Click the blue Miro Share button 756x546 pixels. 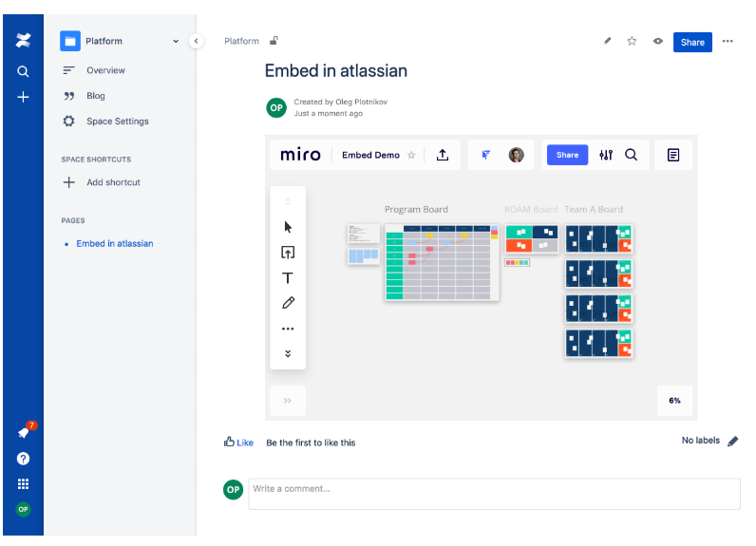[x=567, y=155]
